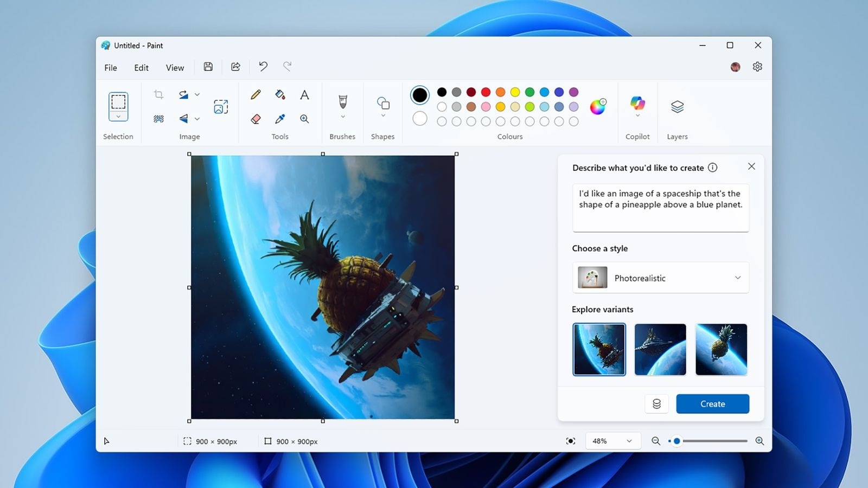Open the File menu
The height and width of the screenshot is (488, 868).
pos(111,68)
